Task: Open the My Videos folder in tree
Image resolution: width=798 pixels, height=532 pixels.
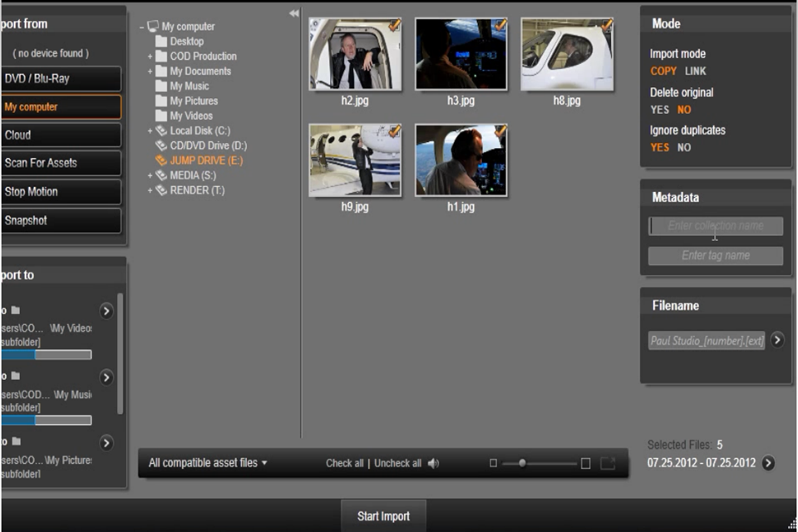Action: [191, 116]
